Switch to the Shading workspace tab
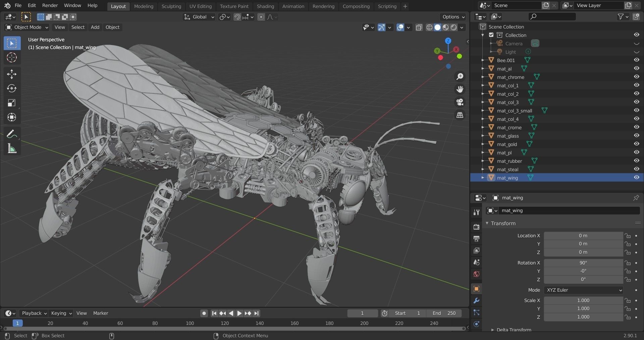Screen dimensions: 644x340 (x=265, y=6)
